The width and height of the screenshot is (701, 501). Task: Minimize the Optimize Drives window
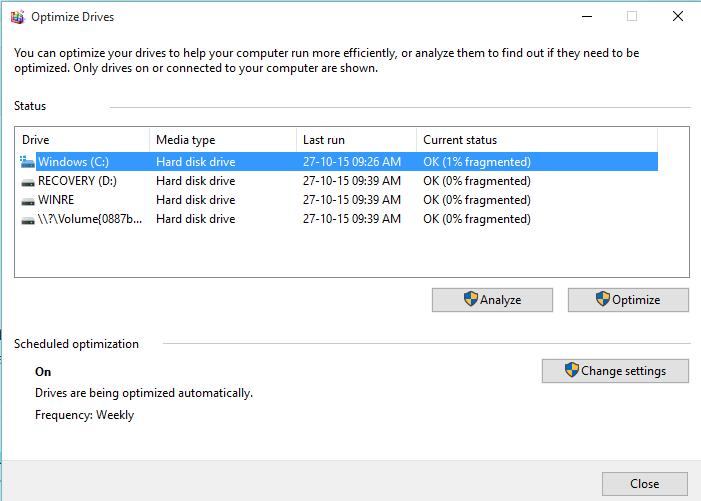point(587,17)
